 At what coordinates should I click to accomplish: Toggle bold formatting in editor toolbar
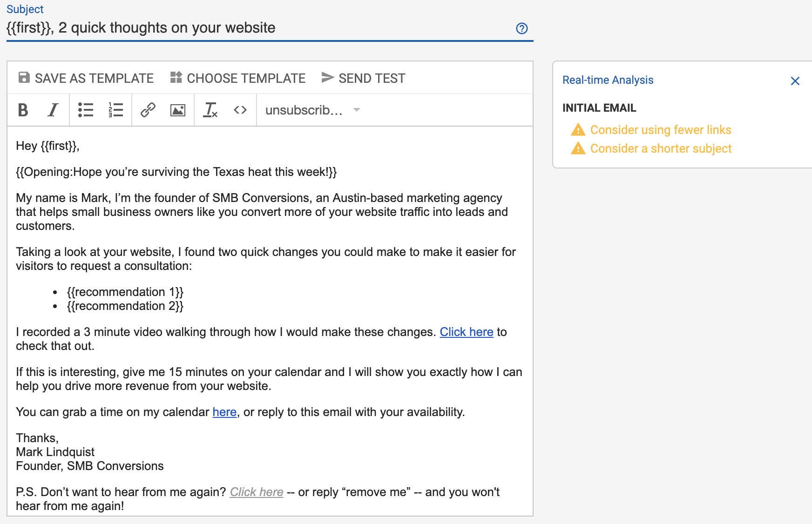pos(23,110)
